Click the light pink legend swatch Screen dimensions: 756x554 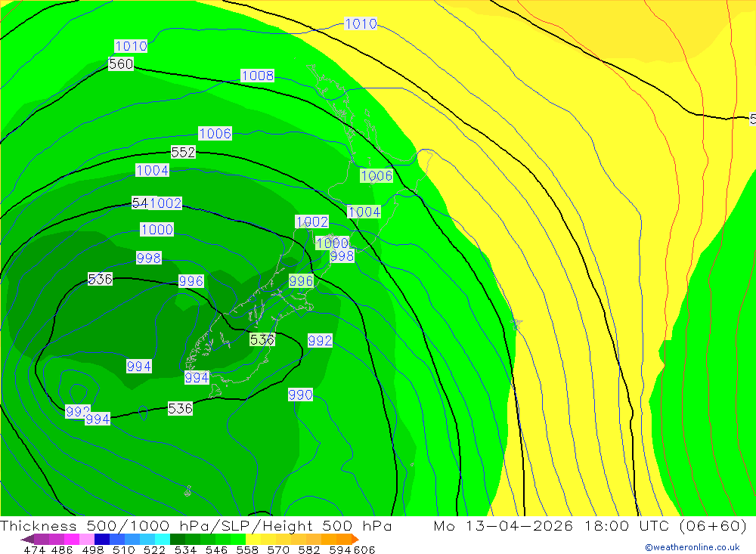pos(87,539)
